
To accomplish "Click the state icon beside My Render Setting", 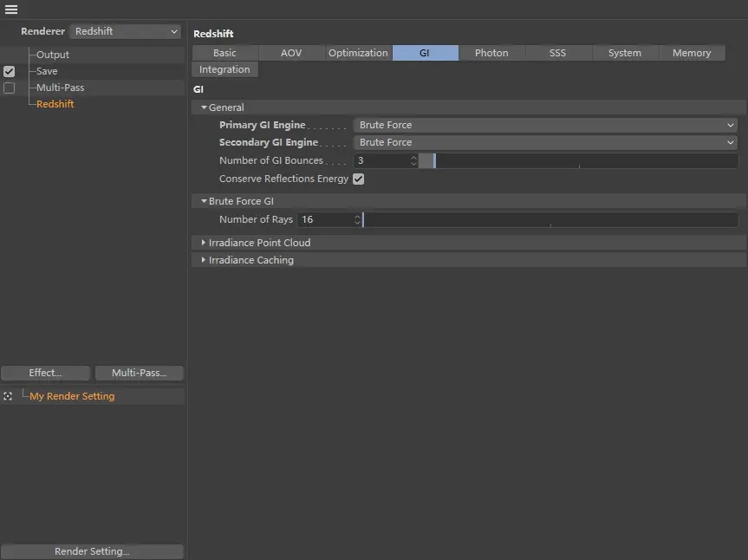I will coord(8,395).
